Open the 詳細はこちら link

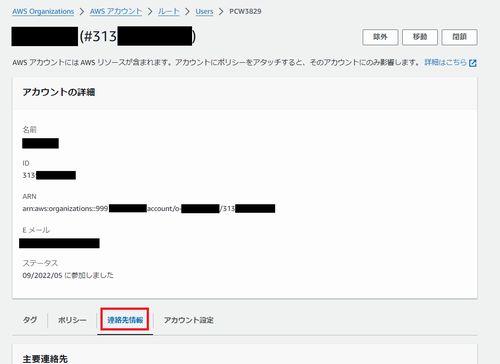point(445,62)
